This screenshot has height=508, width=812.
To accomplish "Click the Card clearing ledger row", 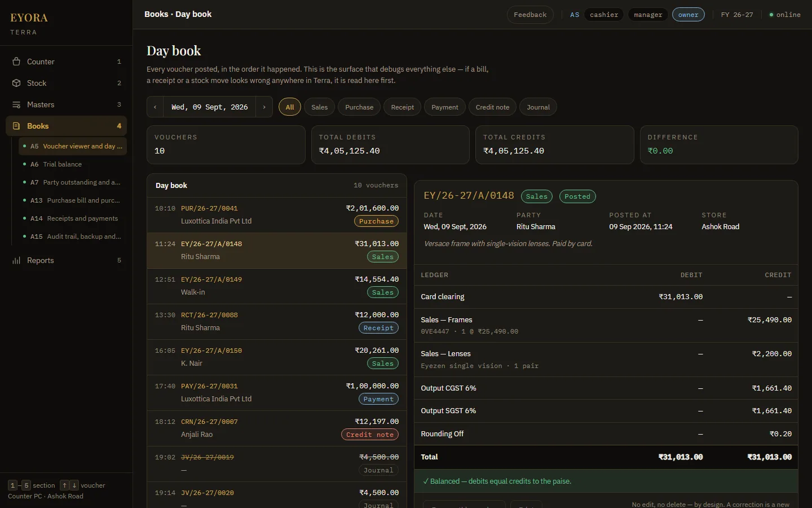I will pyautogui.click(x=606, y=297).
